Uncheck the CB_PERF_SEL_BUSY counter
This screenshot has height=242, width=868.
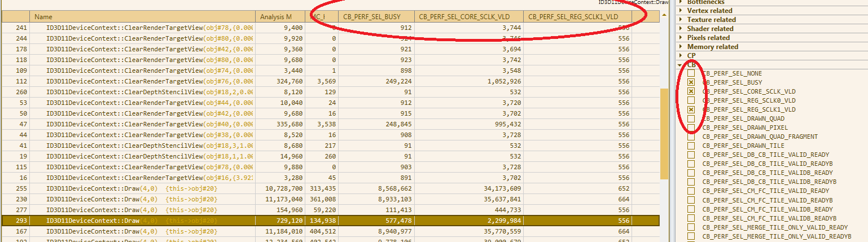click(691, 82)
